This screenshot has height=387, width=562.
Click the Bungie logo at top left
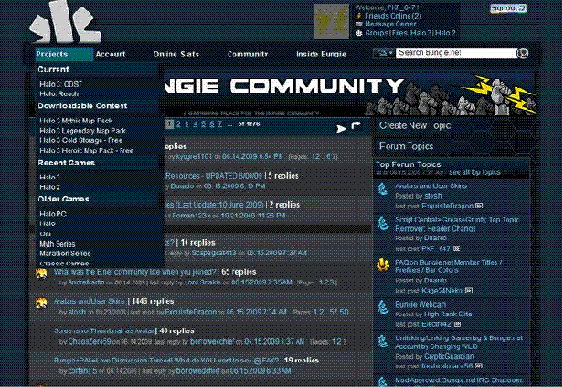(66, 22)
